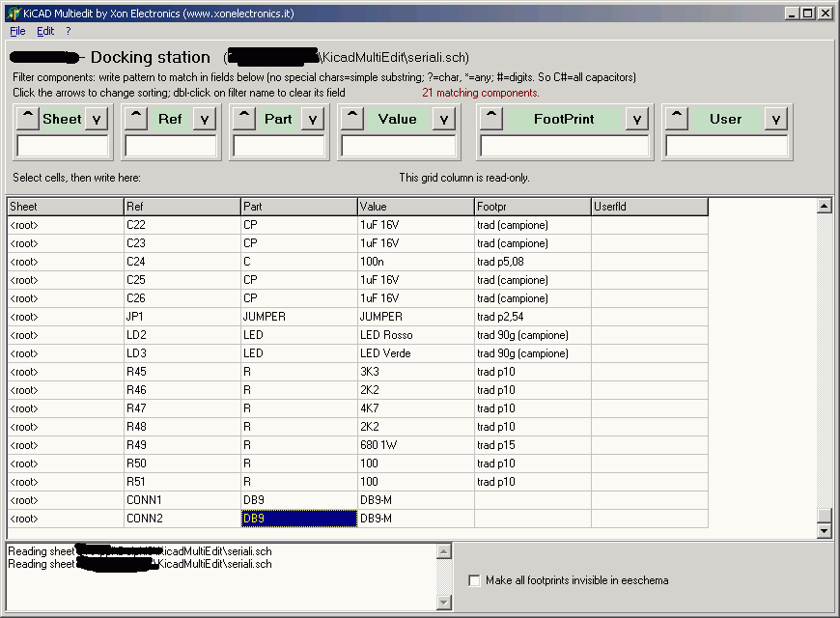Enable Make all footprints invisible in eeschema
This screenshot has width=840, height=618.
[x=474, y=580]
